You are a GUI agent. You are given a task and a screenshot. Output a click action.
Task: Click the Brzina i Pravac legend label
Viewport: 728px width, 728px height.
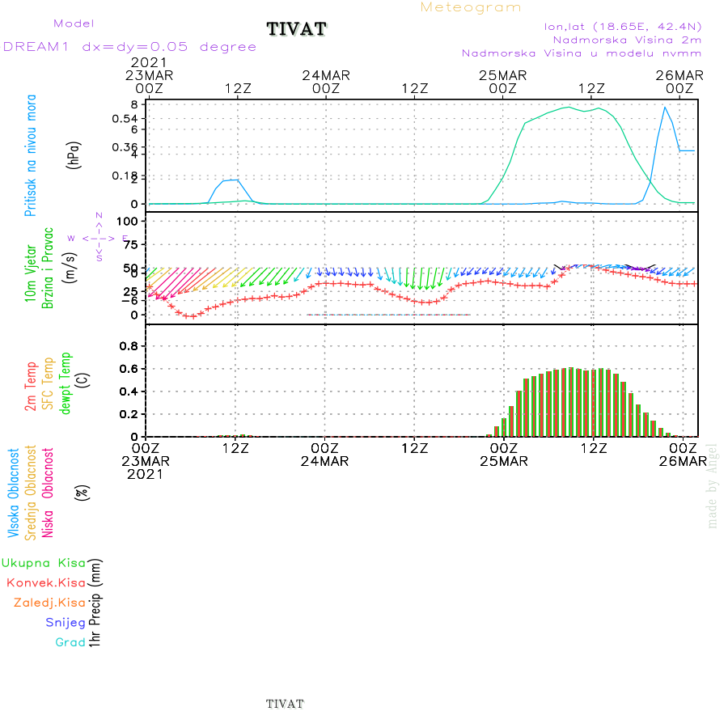tap(48, 268)
